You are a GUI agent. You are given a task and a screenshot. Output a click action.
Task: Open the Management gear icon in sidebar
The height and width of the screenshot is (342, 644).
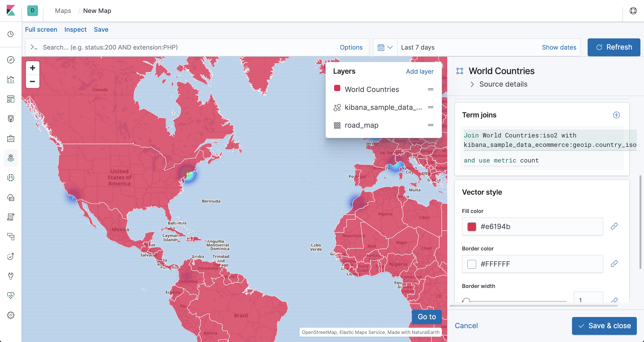11,315
